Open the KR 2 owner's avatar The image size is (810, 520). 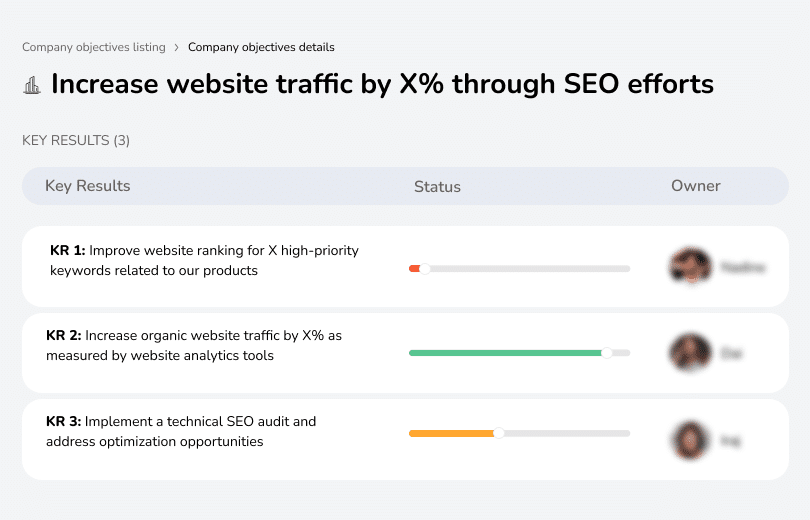tap(689, 353)
